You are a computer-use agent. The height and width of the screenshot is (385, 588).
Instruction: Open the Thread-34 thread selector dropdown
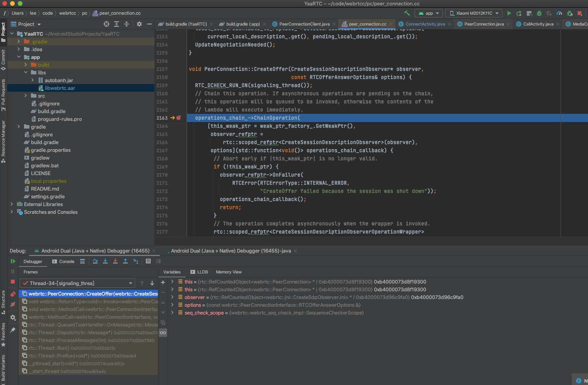click(x=77, y=283)
